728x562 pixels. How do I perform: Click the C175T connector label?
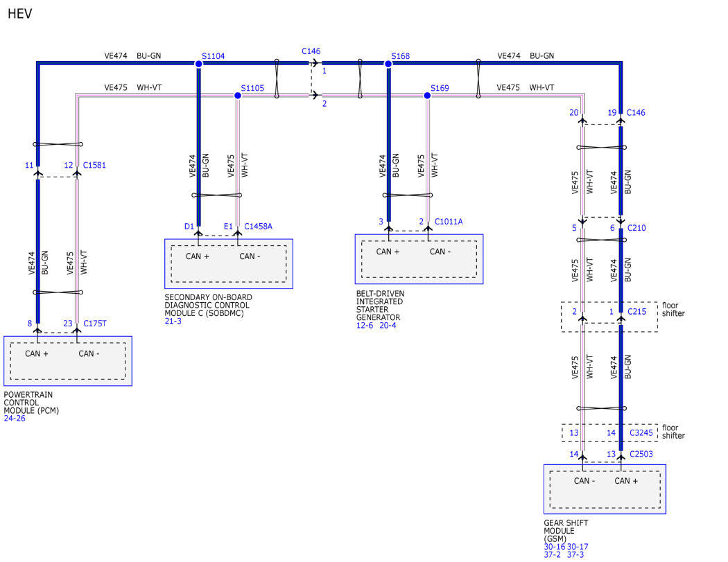pyautogui.click(x=94, y=323)
